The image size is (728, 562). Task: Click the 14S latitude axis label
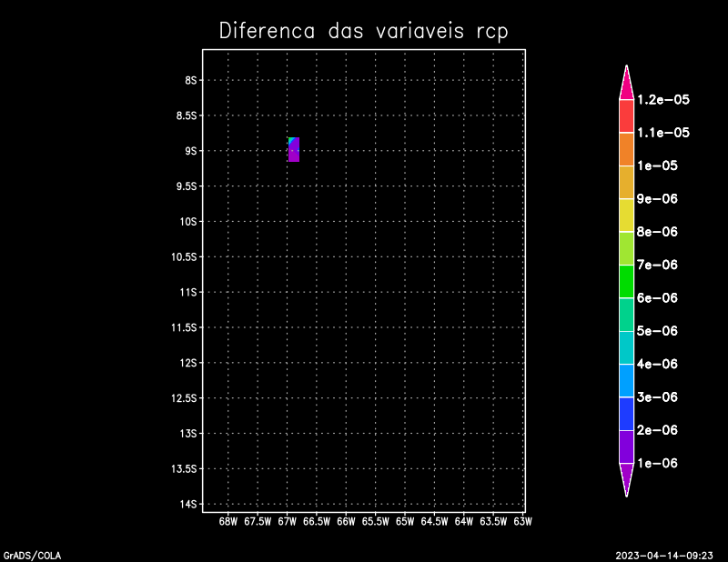click(x=188, y=504)
